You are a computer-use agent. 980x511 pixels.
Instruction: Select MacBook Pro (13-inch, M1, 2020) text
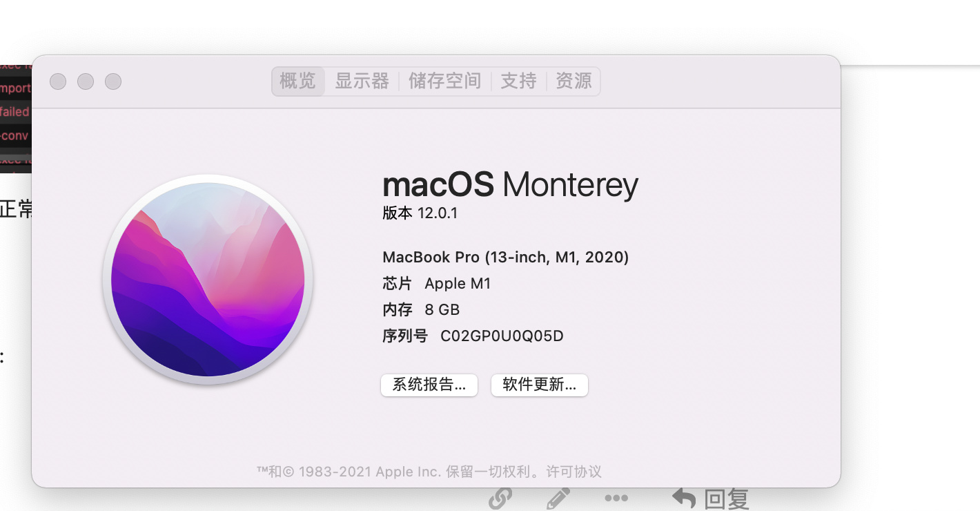(x=506, y=258)
